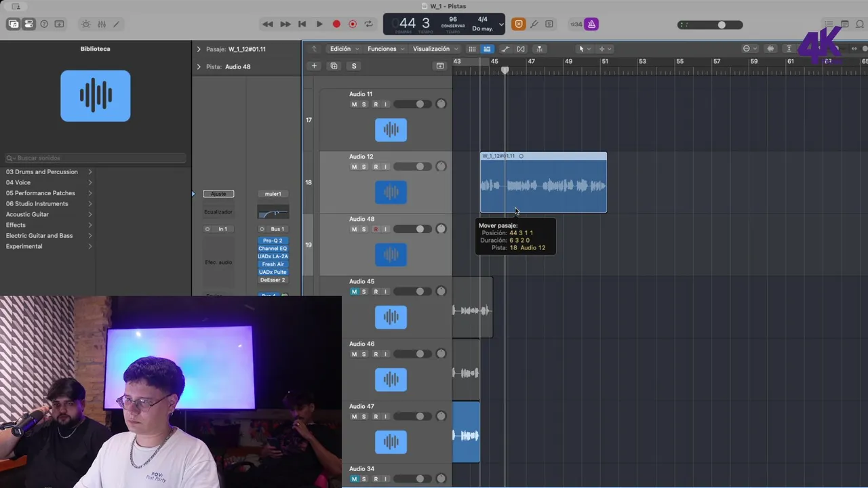Click the Record button
The image size is (868, 488).
(x=336, y=24)
